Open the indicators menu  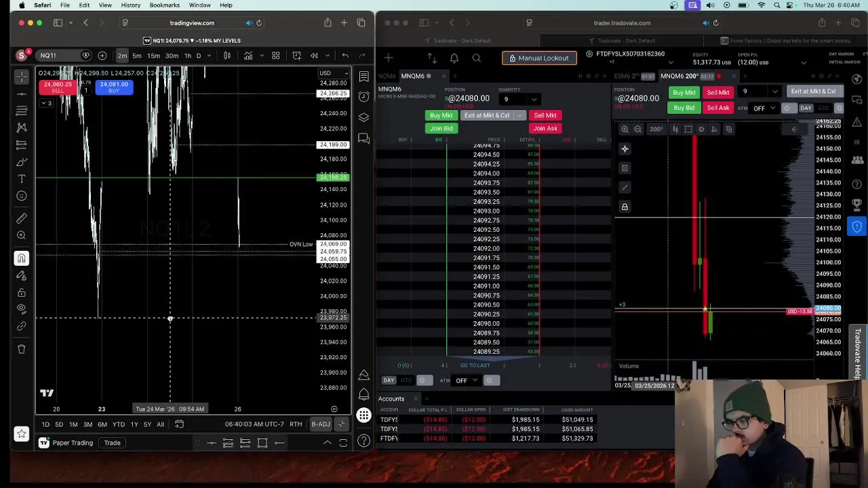pos(248,56)
